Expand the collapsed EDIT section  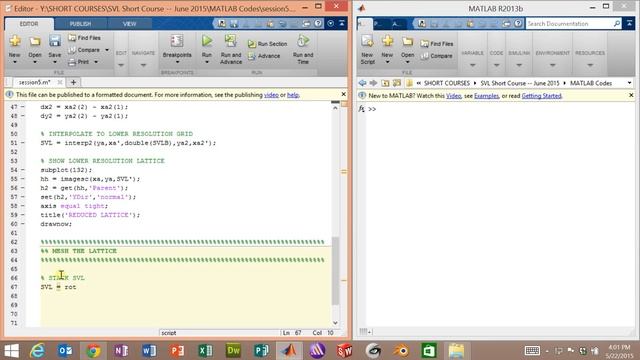[121, 65]
